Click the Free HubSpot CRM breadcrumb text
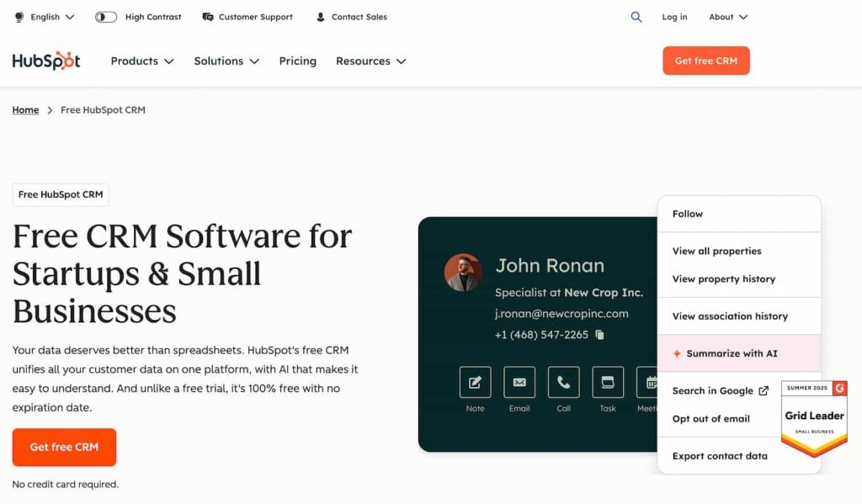The width and height of the screenshot is (862, 504). pos(103,110)
